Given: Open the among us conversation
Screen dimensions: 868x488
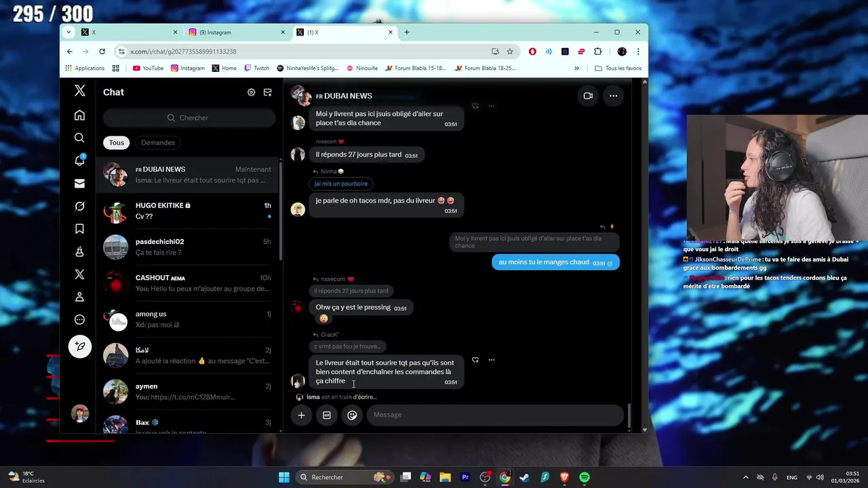Looking at the screenshot, I should [x=187, y=319].
